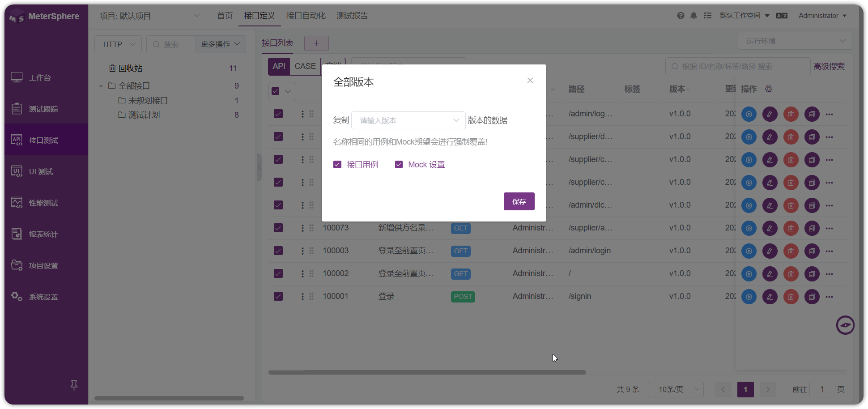
Task: Open more actions for /admin/log... row
Action: pos(830,114)
